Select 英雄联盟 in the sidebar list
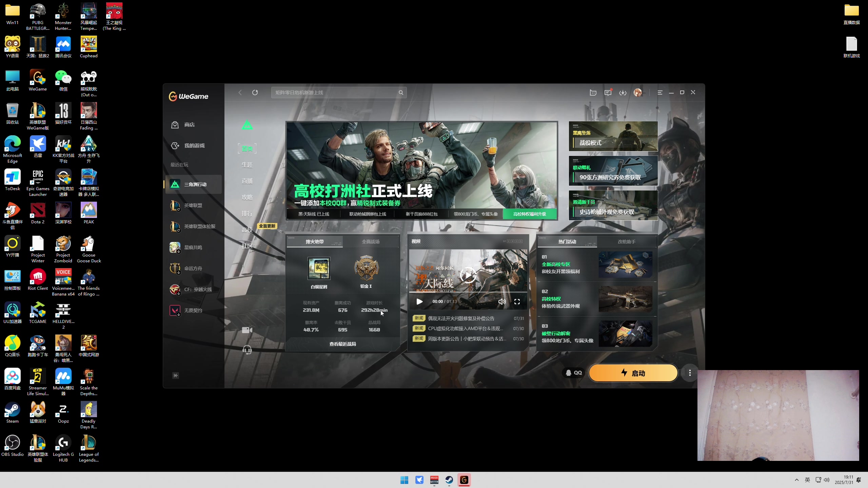Image resolution: width=868 pixels, height=488 pixels. [194, 205]
